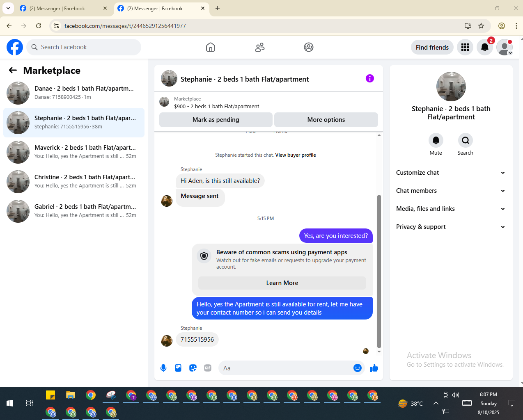Click the Marketplace back arrow
The width and height of the screenshot is (523, 420).
13,71
